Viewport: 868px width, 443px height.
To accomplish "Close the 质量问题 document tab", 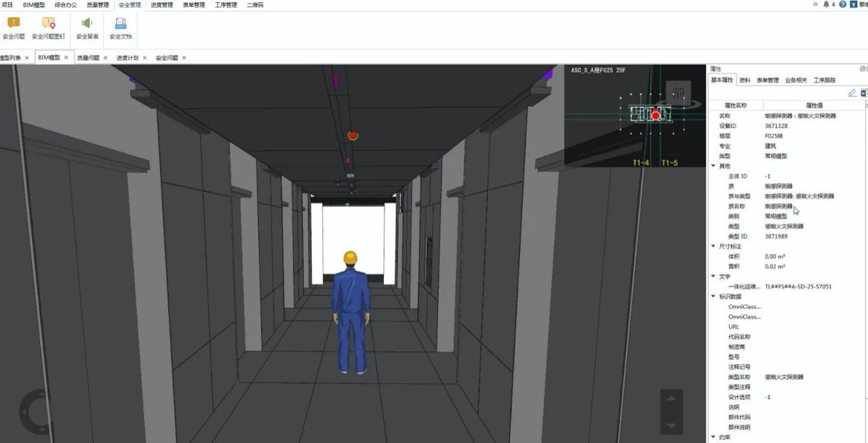I will coord(105,58).
